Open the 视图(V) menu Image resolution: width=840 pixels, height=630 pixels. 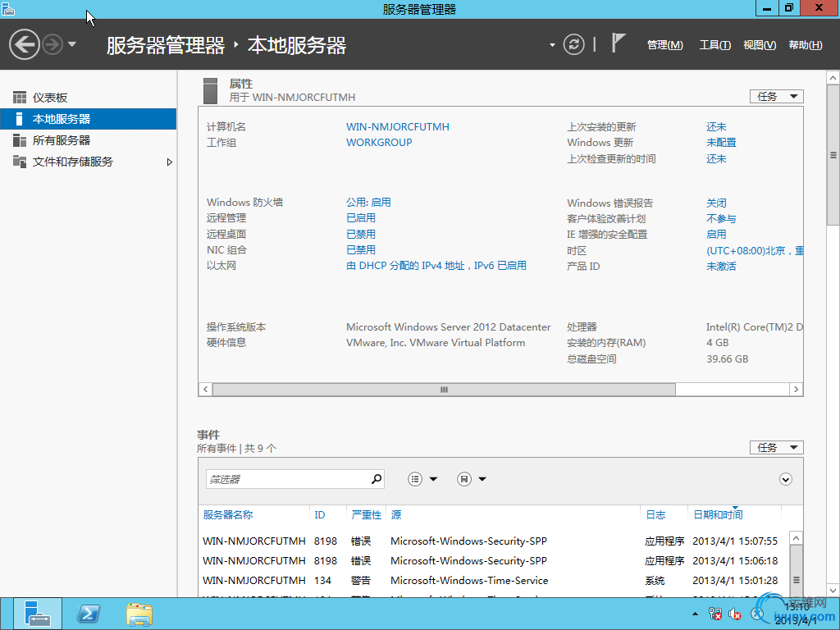click(x=760, y=45)
